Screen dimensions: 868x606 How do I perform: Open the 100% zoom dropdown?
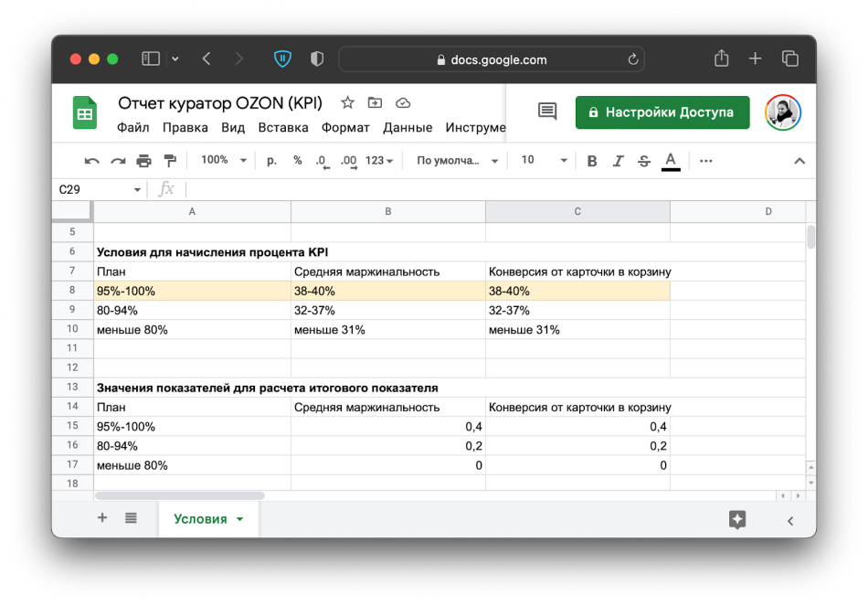tap(224, 160)
